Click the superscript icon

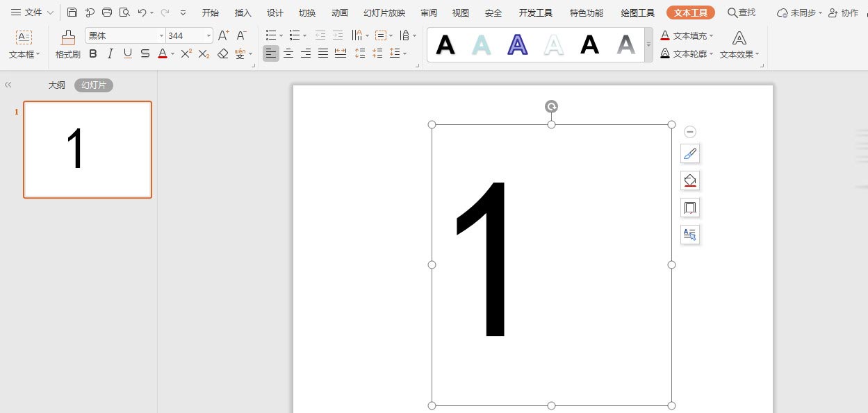pos(186,53)
